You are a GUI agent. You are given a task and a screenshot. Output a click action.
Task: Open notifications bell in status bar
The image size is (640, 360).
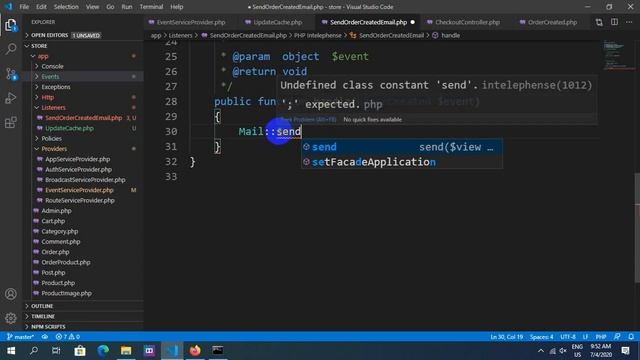pyautogui.click(x=631, y=337)
